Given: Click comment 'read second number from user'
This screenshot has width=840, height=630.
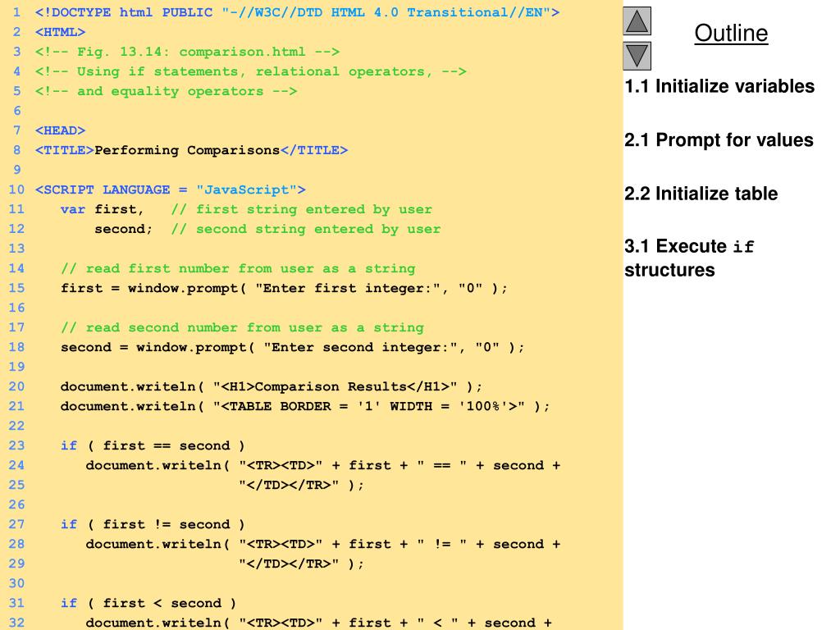Looking at the screenshot, I should click(242, 327).
